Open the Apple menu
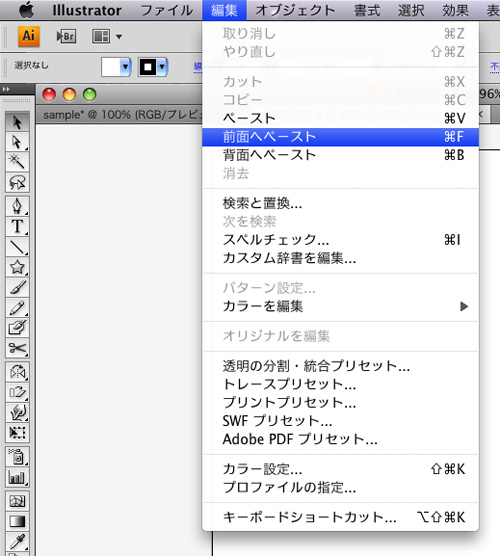 pos(27,10)
